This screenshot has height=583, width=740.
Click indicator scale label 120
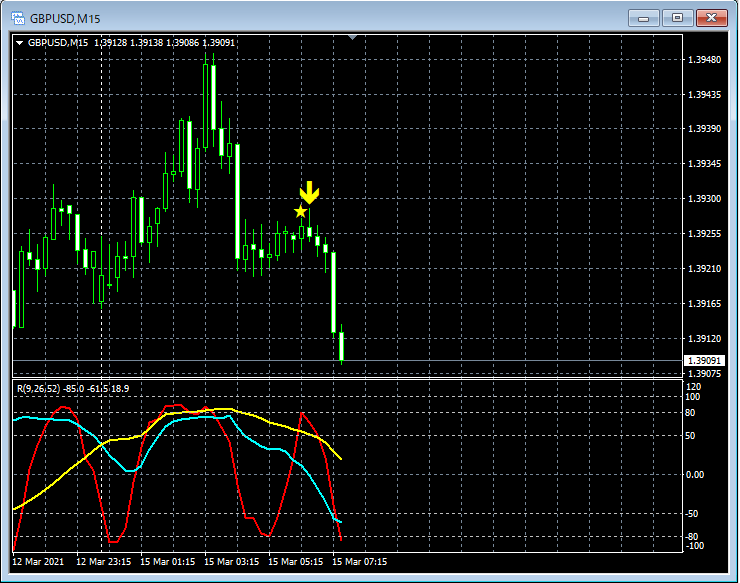pyautogui.click(x=694, y=387)
